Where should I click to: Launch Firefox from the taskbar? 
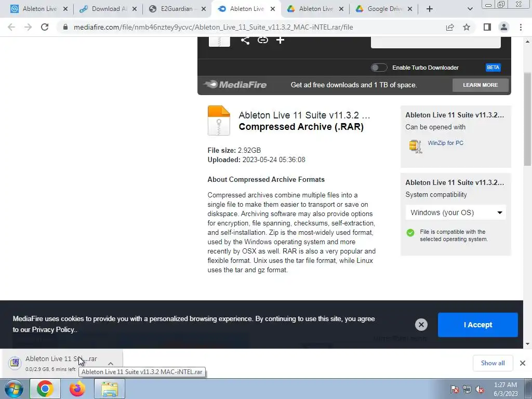(77, 389)
